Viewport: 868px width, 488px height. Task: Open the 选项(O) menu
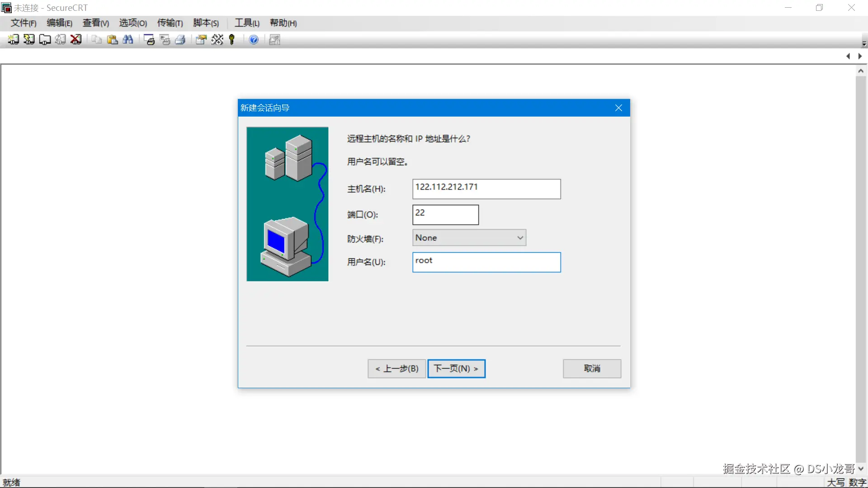tap(132, 23)
